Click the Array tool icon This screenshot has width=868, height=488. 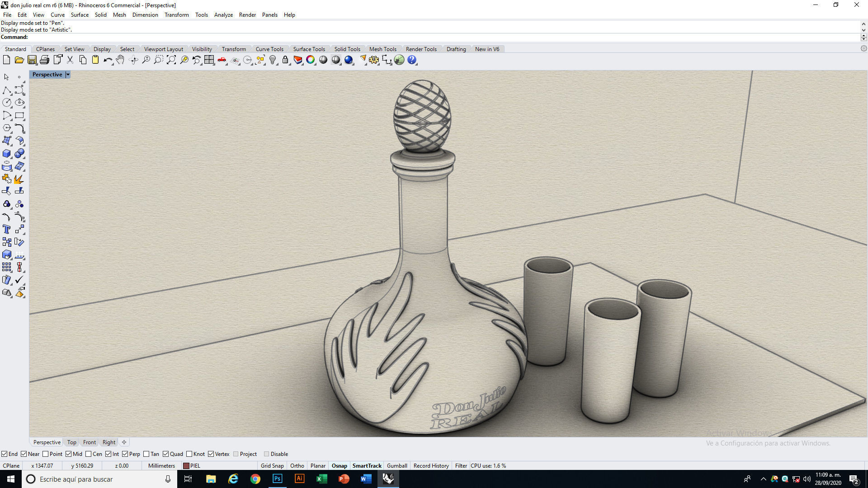point(7,267)
